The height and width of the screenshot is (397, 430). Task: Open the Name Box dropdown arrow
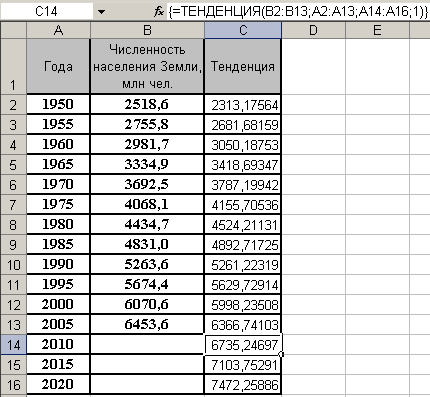101,12
